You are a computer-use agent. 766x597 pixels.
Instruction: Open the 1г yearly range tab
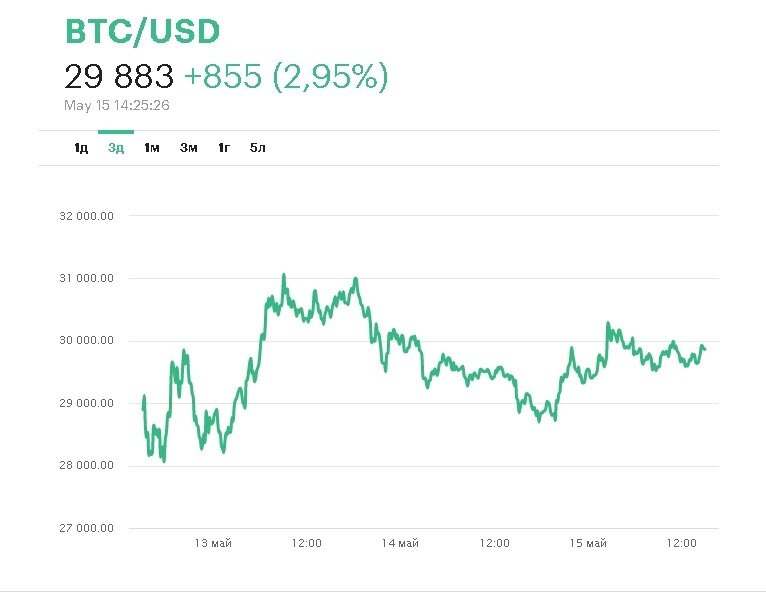pos(224,148)
